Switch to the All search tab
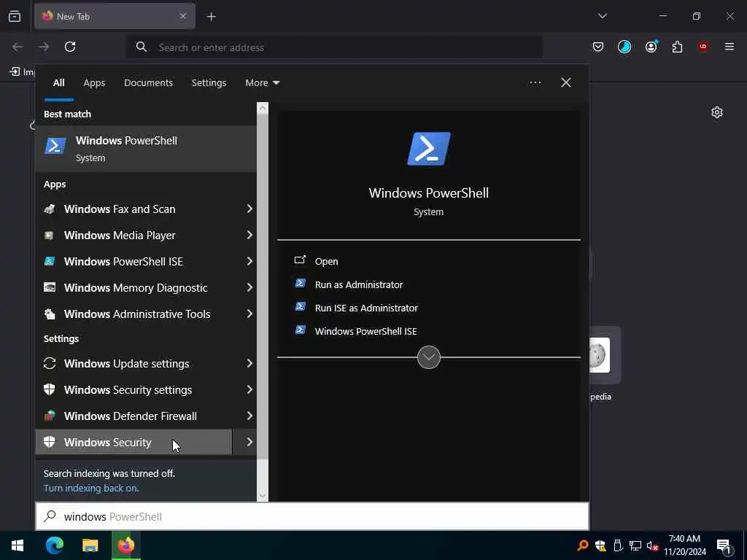 tap(59, 83)
